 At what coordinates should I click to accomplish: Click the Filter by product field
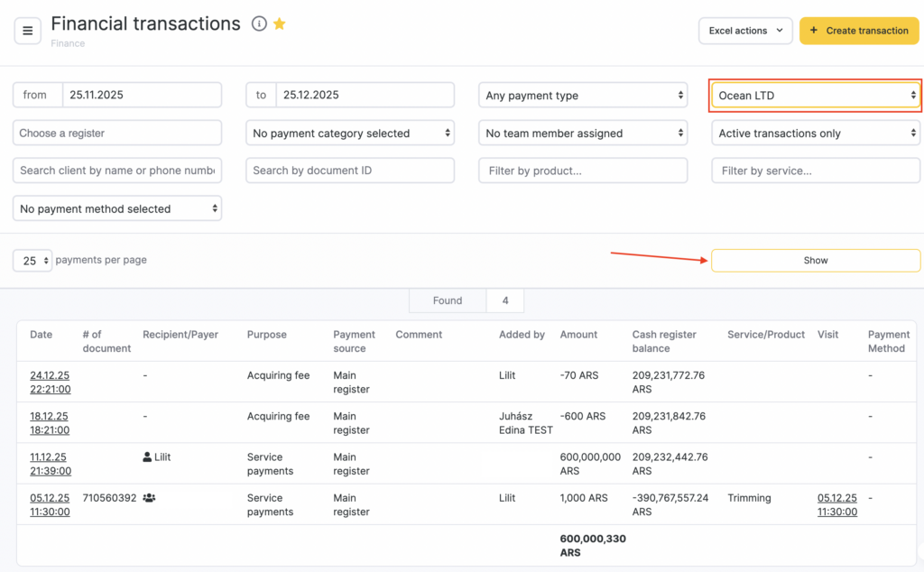click(583, 171)
